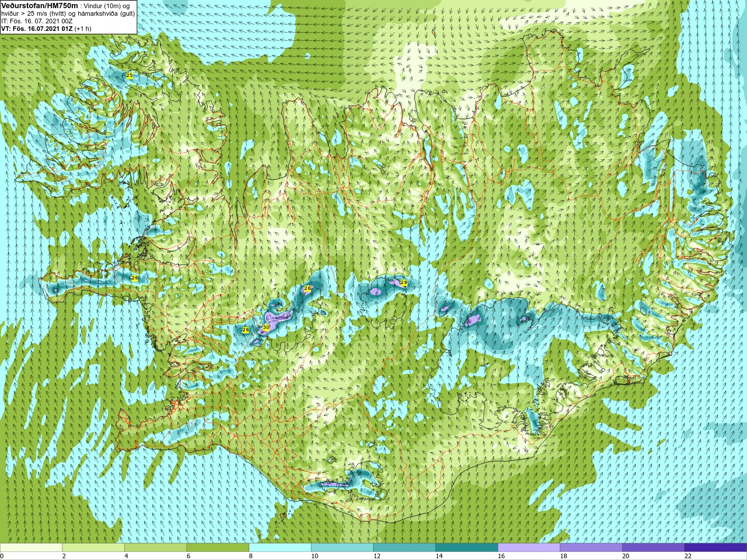Click the legend scale number 4
Viewport: 747px width, 560px height.
click(126, 556)
